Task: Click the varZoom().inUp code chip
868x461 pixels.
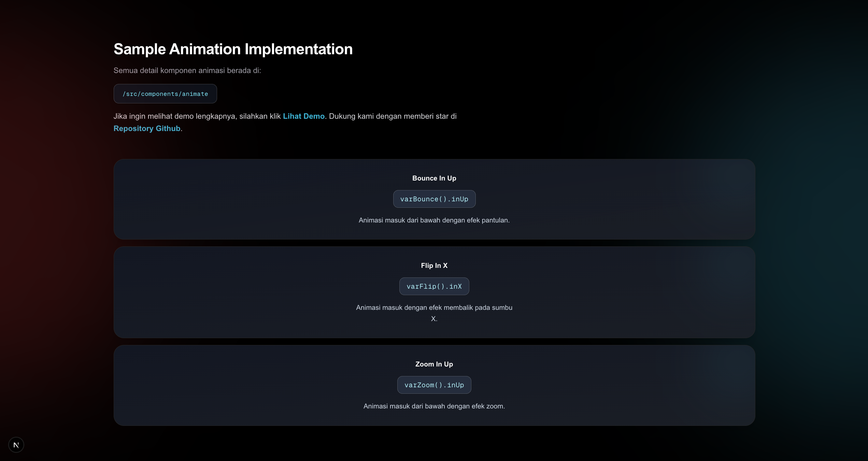Action: point(434,385)
